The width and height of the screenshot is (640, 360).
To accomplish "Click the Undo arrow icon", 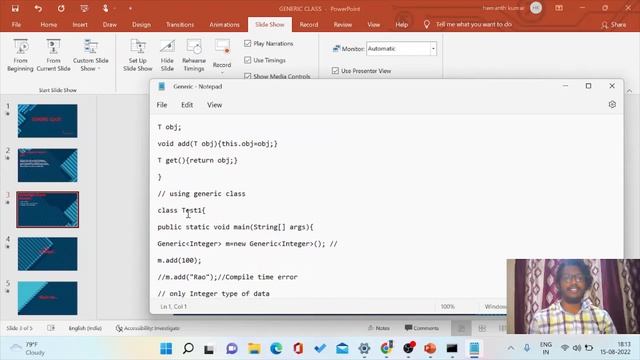I will coord(38,8).
